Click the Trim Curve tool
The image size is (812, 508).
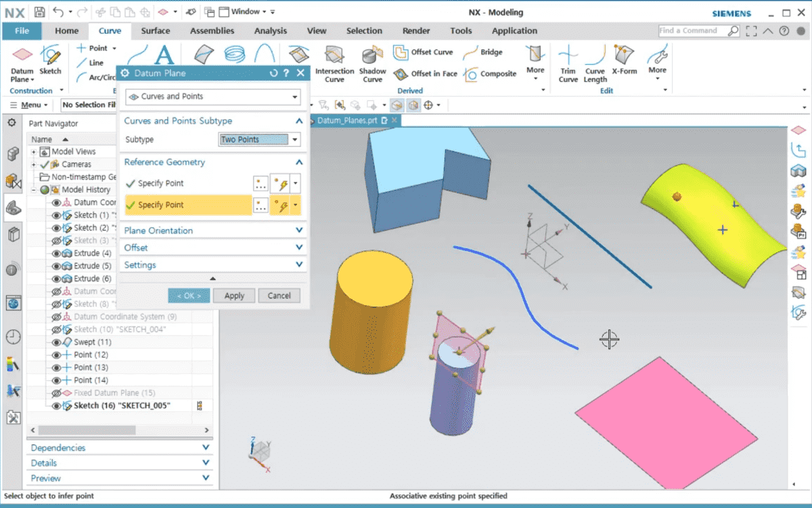pos(568,65)
